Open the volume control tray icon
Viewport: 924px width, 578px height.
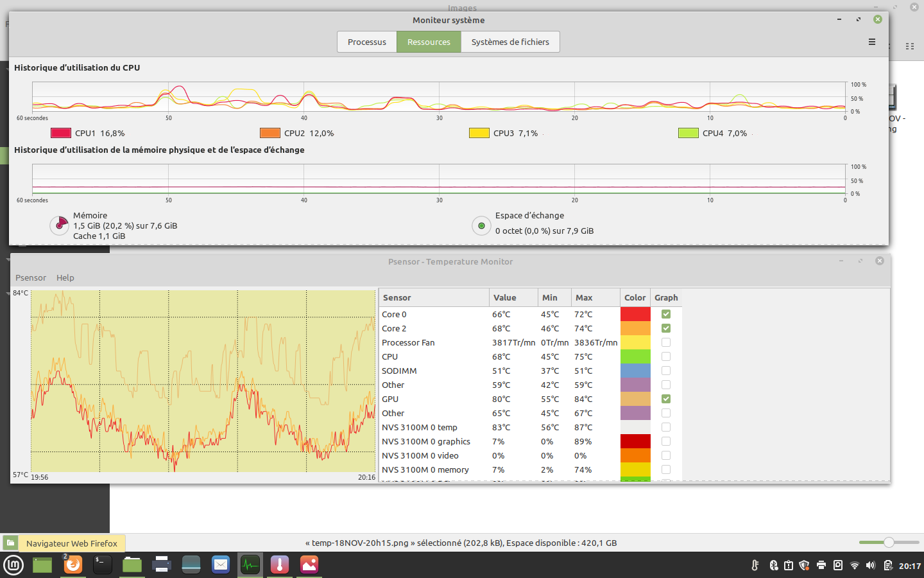pos(870,565)
